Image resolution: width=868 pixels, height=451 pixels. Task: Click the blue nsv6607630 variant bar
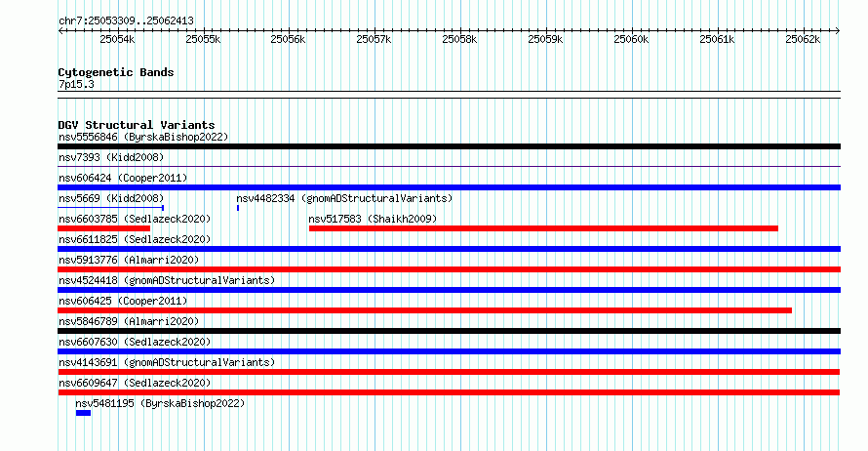tap(449, 351)
